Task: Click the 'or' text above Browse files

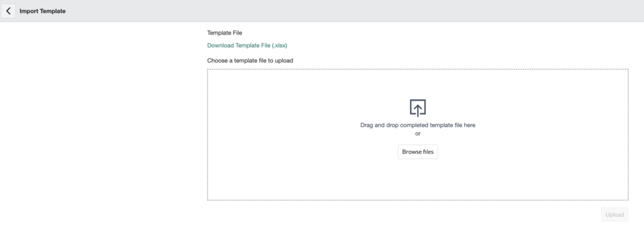Action: pos(418,133)
